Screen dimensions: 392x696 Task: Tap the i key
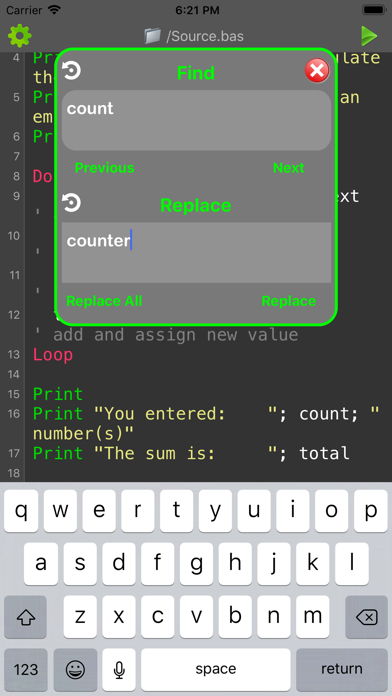click(293, 510)
